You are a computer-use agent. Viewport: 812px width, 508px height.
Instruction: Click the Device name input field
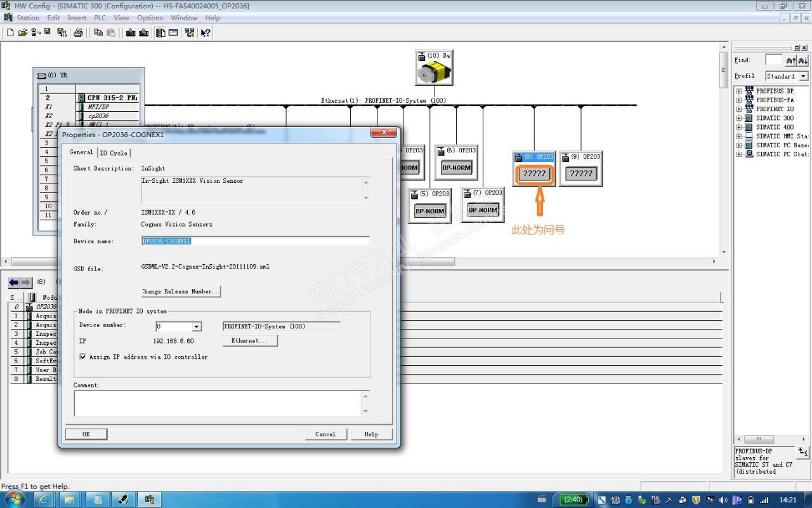point(255,241)
